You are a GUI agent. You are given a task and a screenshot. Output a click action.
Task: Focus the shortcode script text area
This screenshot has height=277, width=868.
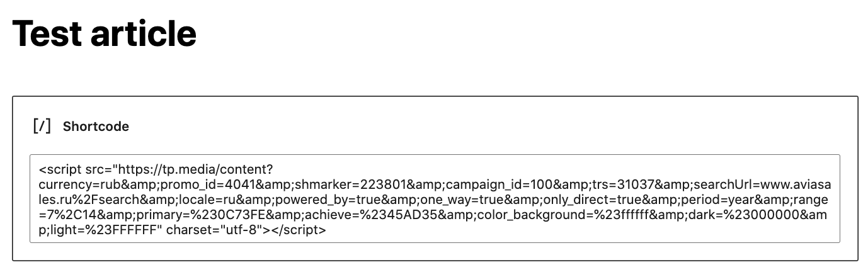click(435, 198)
